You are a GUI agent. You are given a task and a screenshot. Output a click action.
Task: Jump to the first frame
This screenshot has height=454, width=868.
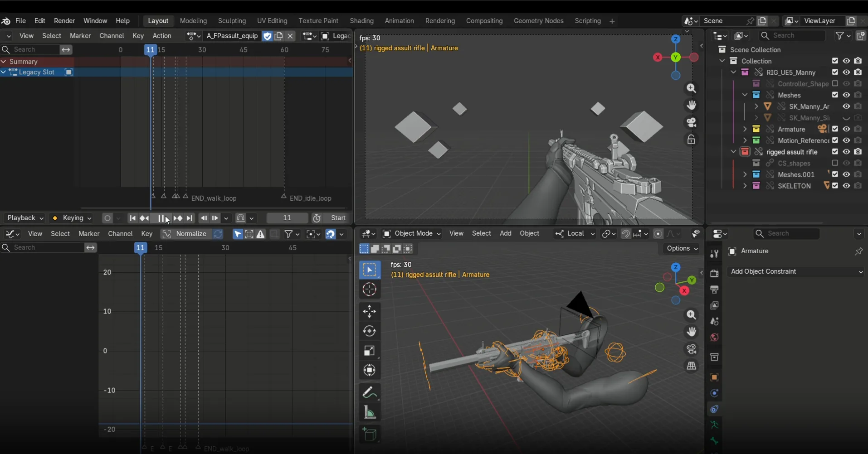click(132, 218)
